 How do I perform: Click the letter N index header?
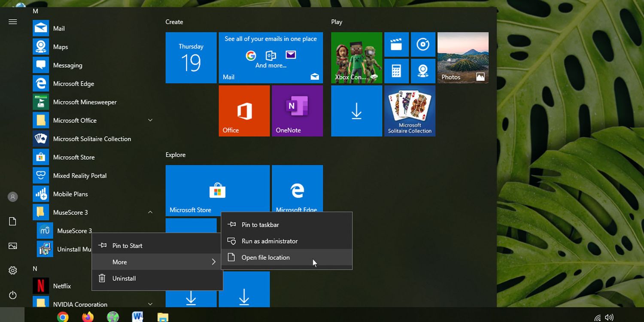point(35,269)
